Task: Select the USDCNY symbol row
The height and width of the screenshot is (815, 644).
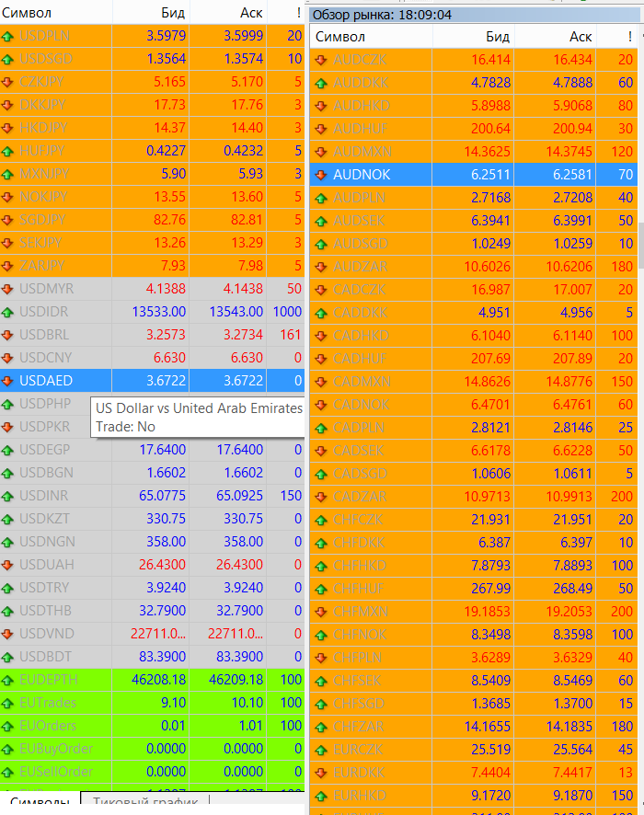Action: coord(152,358)
